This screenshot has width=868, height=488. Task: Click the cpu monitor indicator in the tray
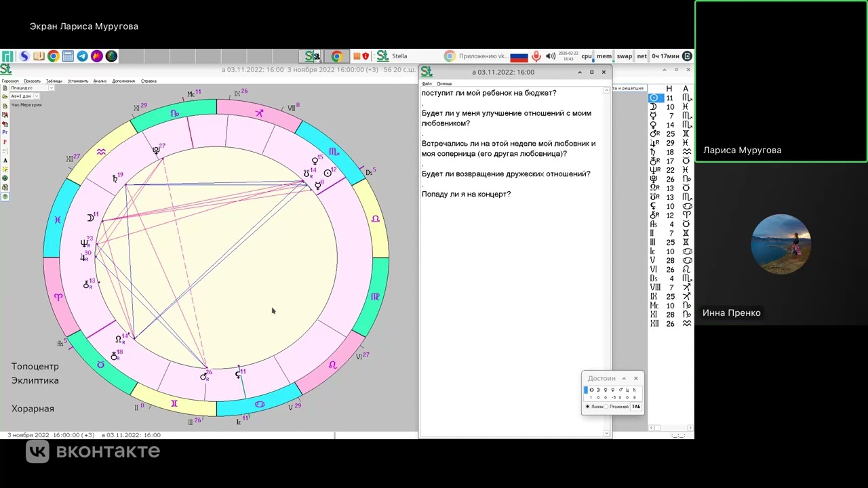pos(587,56)
